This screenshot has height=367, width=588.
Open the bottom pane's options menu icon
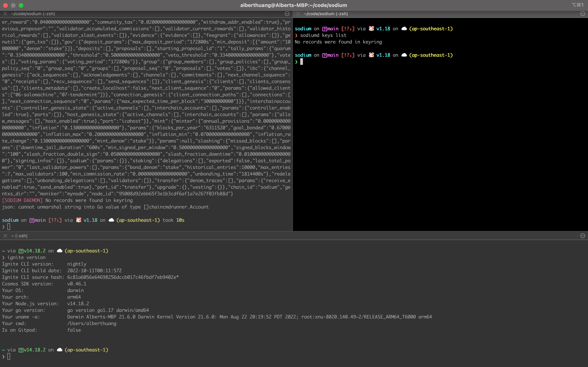[x=582, y=236]
